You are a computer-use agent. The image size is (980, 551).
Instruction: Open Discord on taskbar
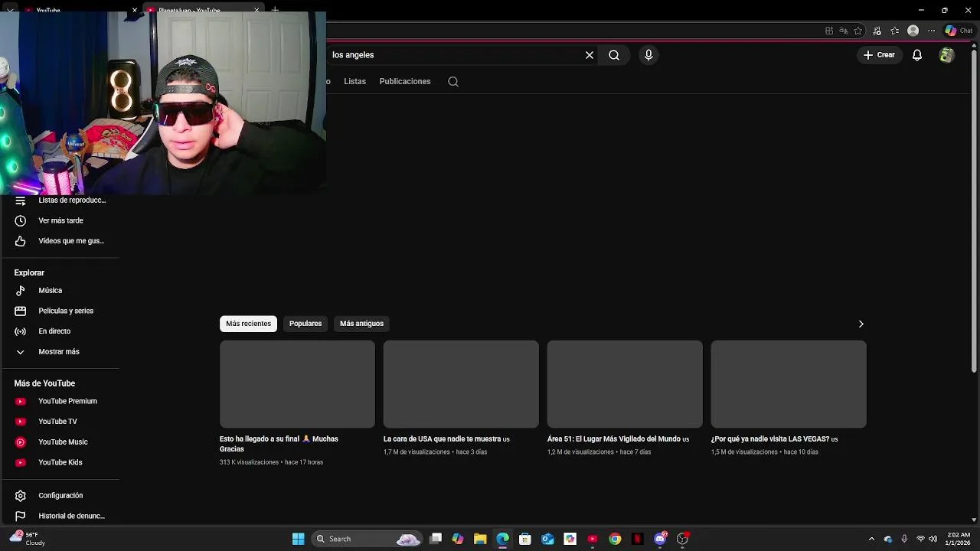pos(660,539)
